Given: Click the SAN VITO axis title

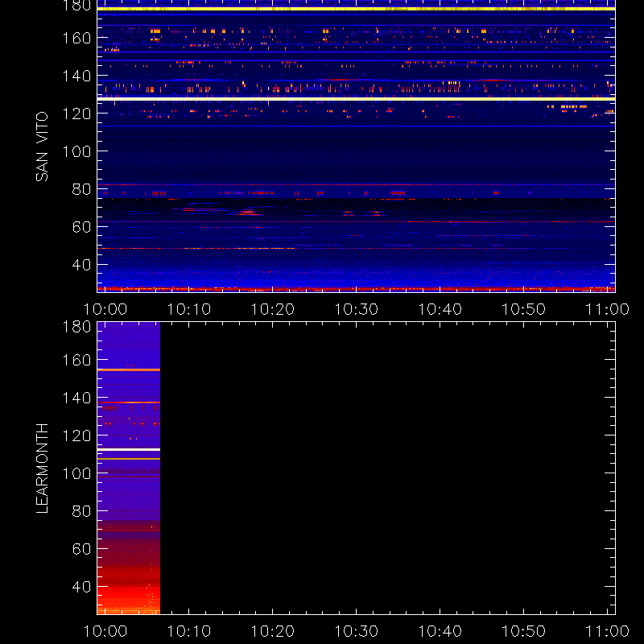Looking at the screenshot, I should [x=42, y=147].
